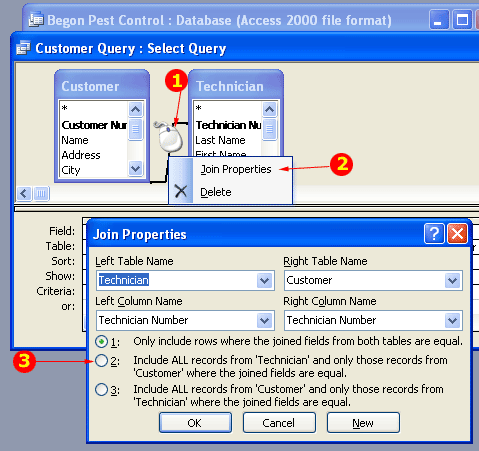The image size is (479, 451).
Task: Click the Customer table title bar
Action: tap(102, 86)
